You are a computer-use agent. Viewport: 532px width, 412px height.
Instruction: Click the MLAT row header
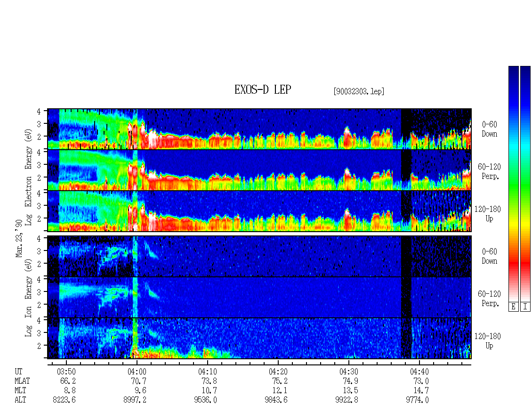click(22, 381)
